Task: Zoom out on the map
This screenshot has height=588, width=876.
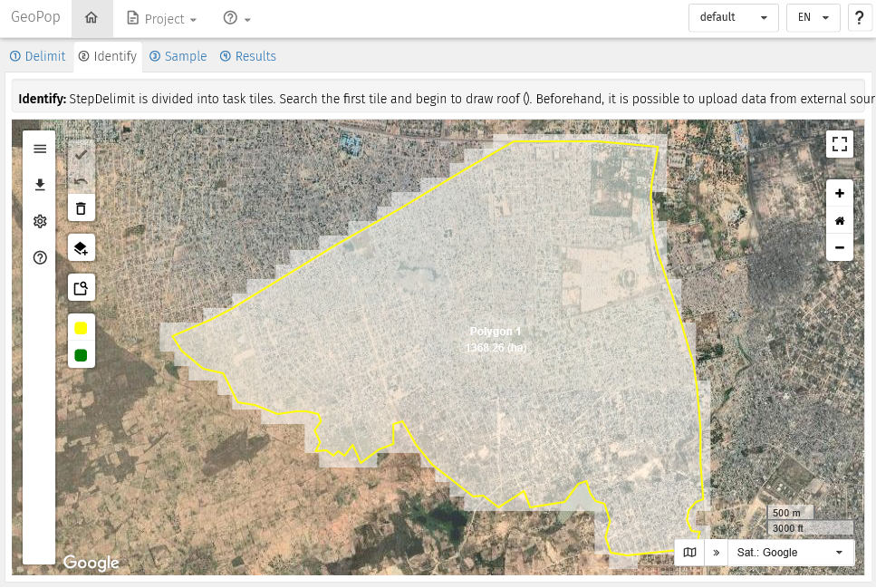Action: (x=840, y=247)
